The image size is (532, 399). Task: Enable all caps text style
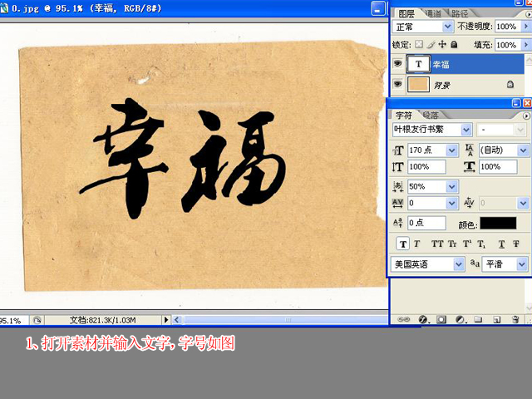point(437,244)
